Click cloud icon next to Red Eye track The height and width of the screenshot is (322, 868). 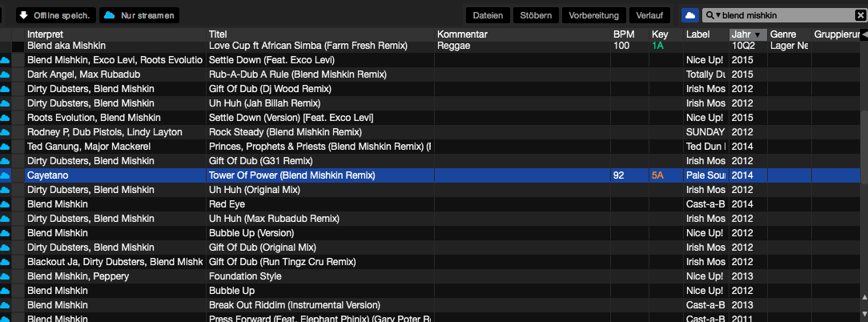[5, 204]
